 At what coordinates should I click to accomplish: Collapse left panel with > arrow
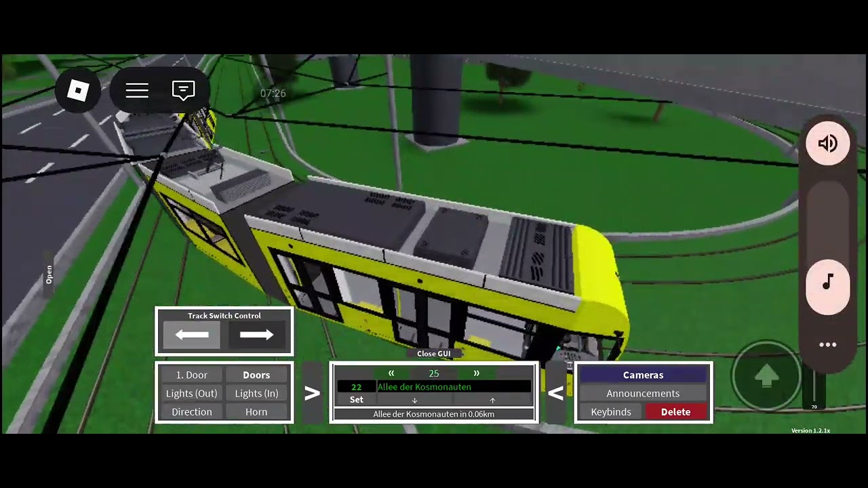(x=312, y=393)
